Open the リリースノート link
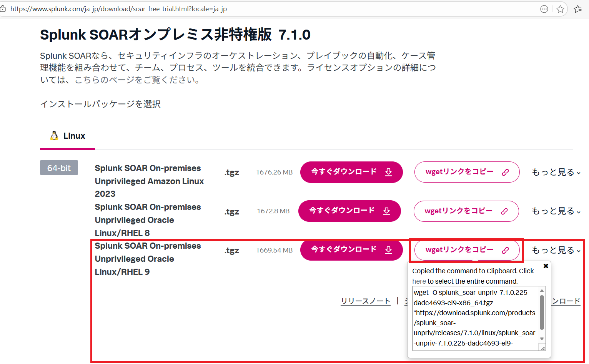This screenshot has height=364, width=589. tap(365, 301)
